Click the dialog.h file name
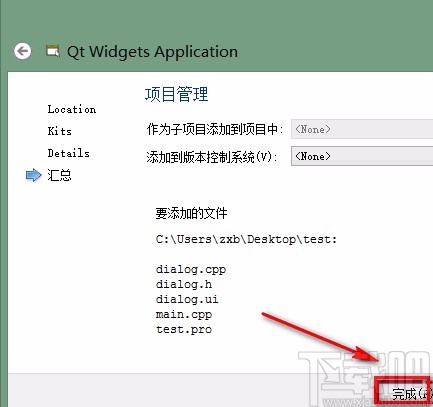The image size is (433, 407). pos(184,284)
